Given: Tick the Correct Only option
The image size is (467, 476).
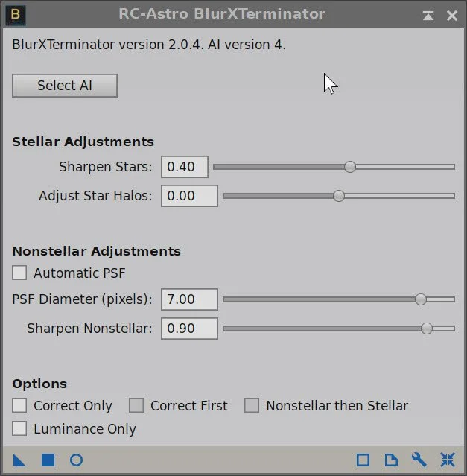Looking at the screenshot, I should click(x=19, y=405).
